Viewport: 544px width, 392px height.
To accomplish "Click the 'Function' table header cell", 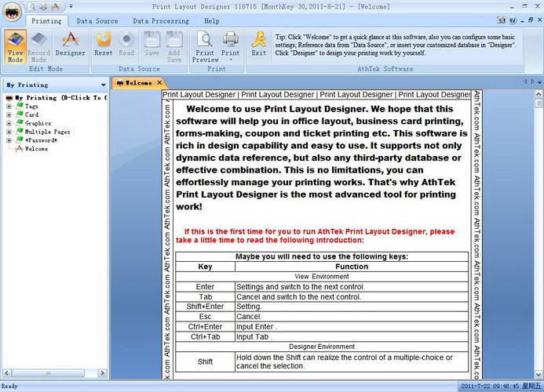I will pyautogui.click(x=352, y=267).
